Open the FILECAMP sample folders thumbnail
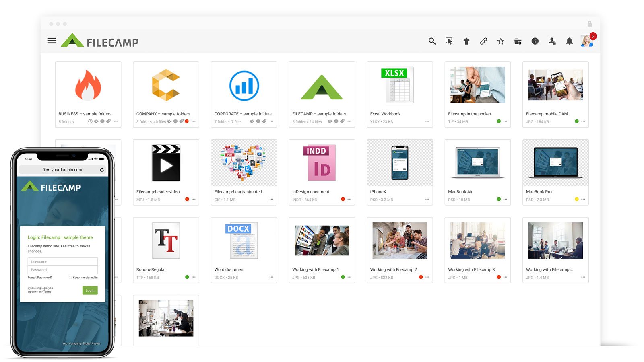This screenshot has width=644, height=362. (x=321, y=86)
